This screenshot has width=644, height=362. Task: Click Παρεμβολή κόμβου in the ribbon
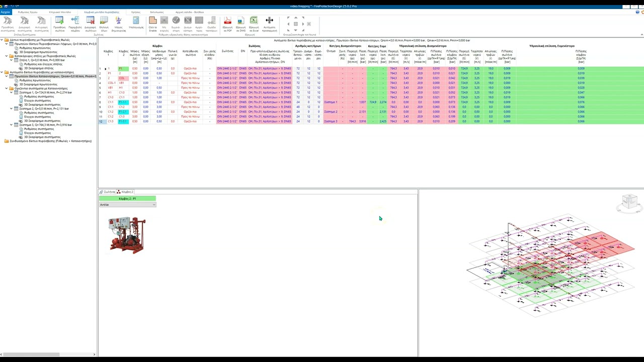75,24
